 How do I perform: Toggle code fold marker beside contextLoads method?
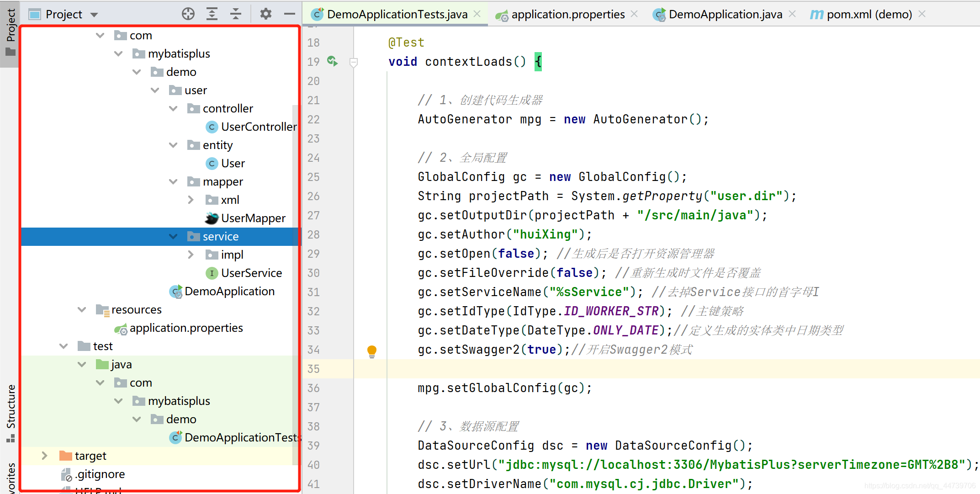[x=354, y=62]
